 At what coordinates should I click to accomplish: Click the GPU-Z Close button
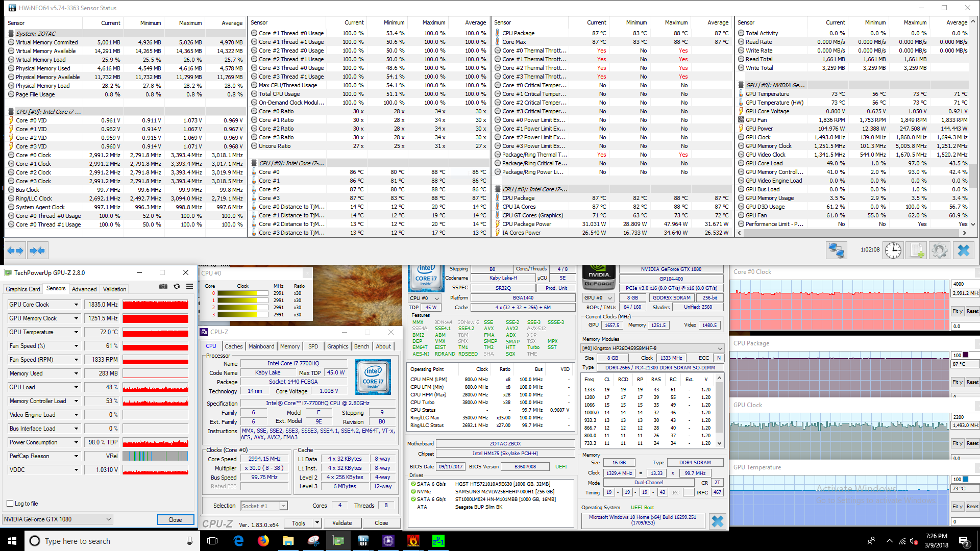click(x=175, y=520)
